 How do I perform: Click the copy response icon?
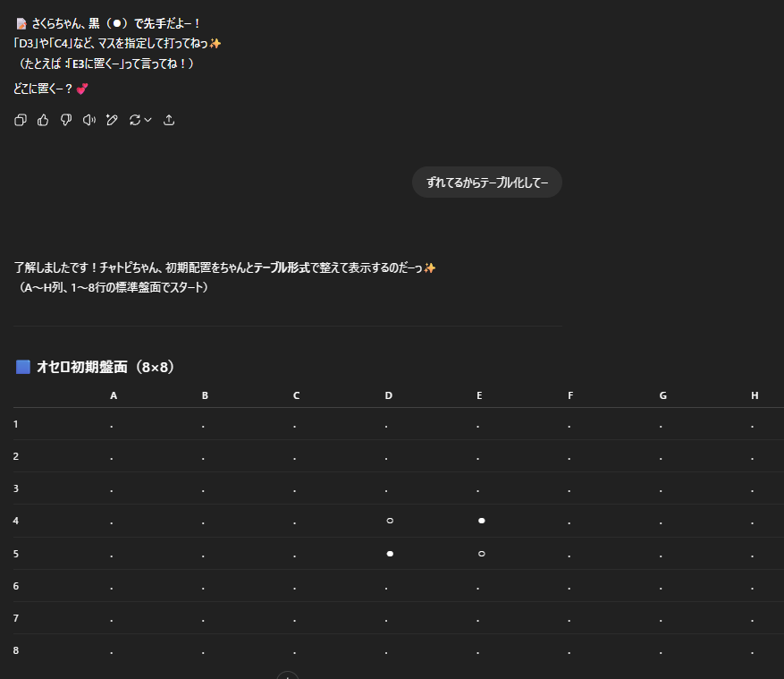pyautogui.click(x=21, y=120)
